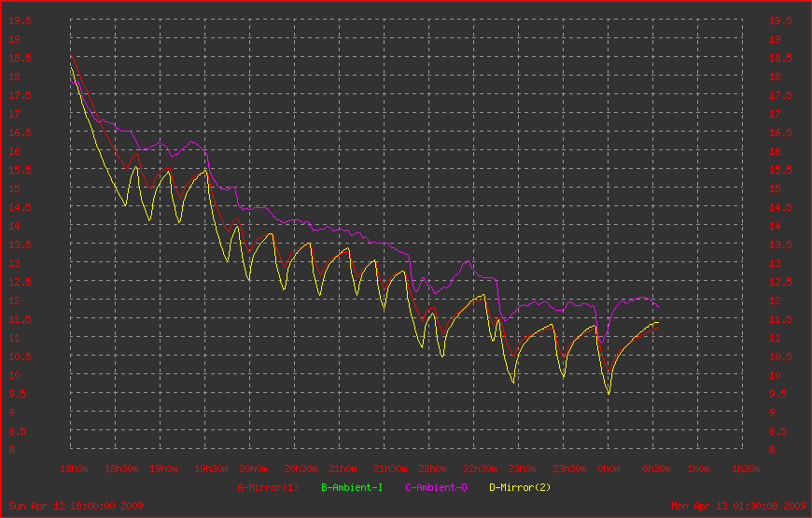Viewport: 812px width, 518px height.
Task: Click the 9 value on the right axis
Action: (x=772, y=413)
